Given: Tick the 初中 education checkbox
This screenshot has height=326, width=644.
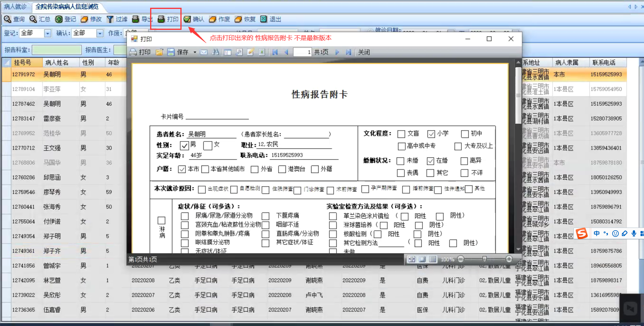Looking at the screenshot, I should (465, 134).
